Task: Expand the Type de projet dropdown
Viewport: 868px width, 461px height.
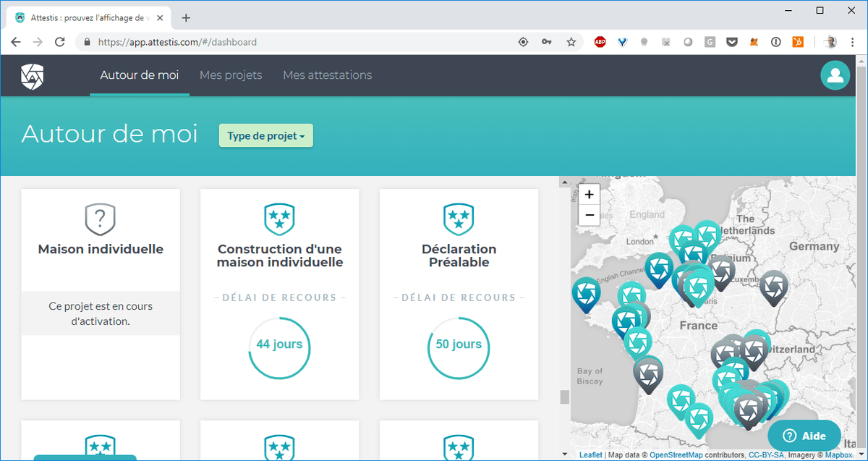Action: (x=265, y=135)
